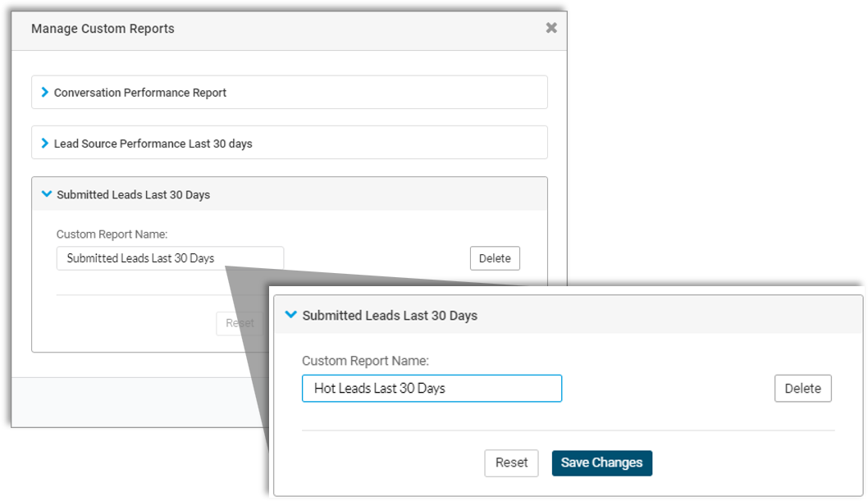Click Submitted Leads header text in main dialog
Image resolution: width=868 pixels, height=501 pixels.
pos(133,194)
